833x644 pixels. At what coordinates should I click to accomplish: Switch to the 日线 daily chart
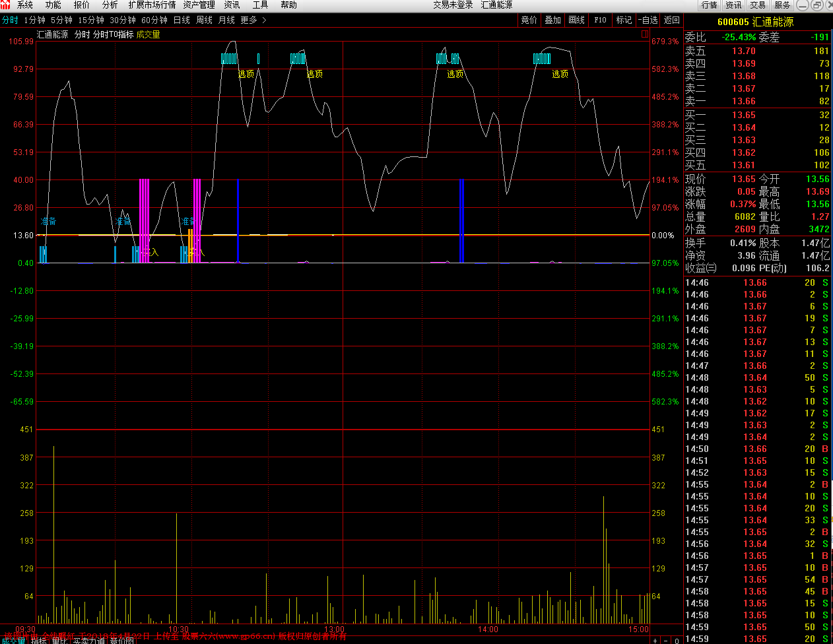(182, 20)
